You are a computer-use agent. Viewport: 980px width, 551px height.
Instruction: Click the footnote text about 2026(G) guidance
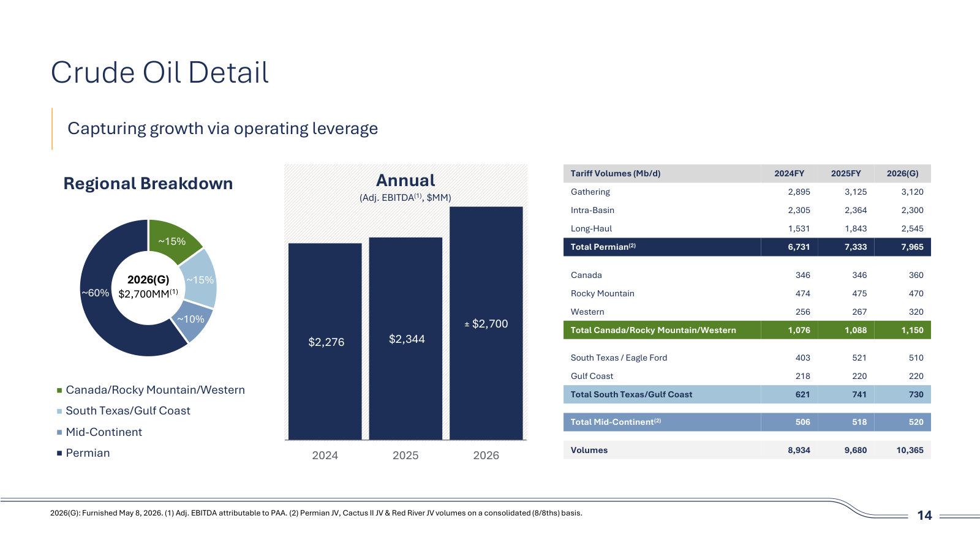316,513
